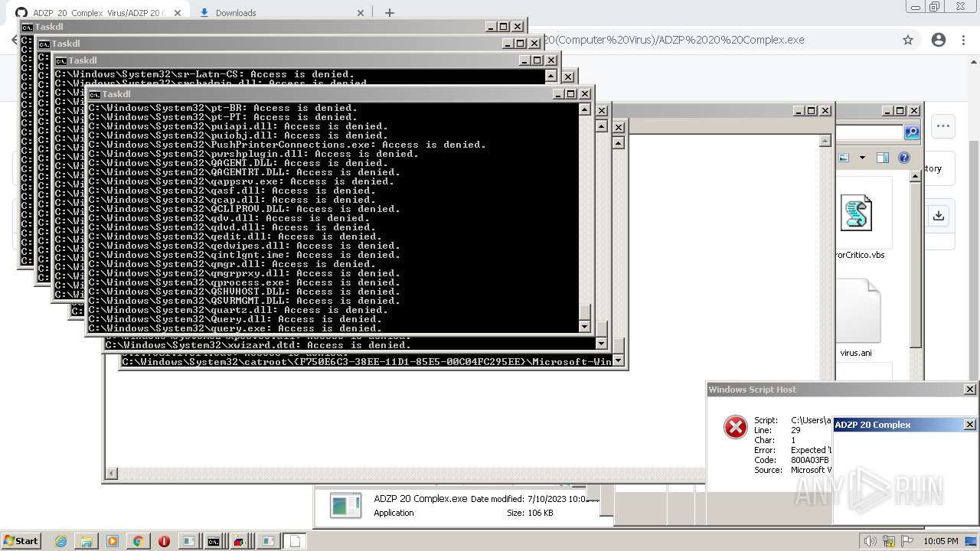980x551 pixels.
Task: Open the network warning tray icon
Action: (x=888, y=542)
